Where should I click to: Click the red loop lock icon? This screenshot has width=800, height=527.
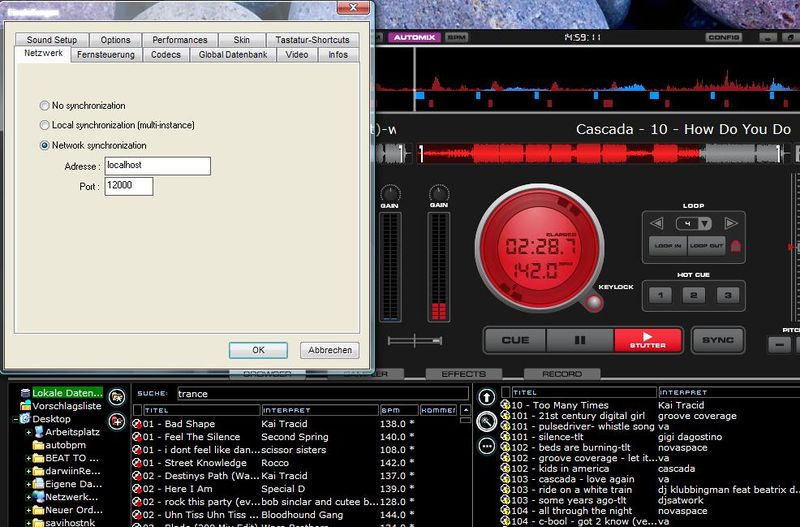(x=737, y=246)
